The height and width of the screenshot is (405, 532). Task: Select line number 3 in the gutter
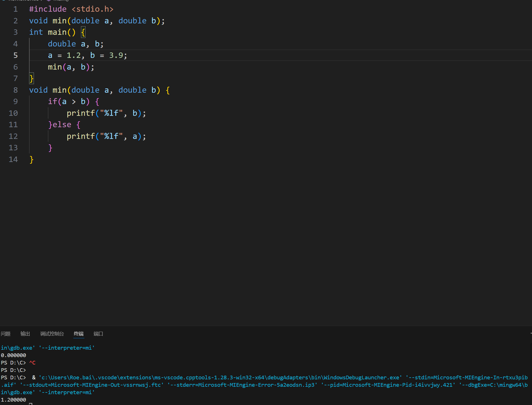pos(15,32)
